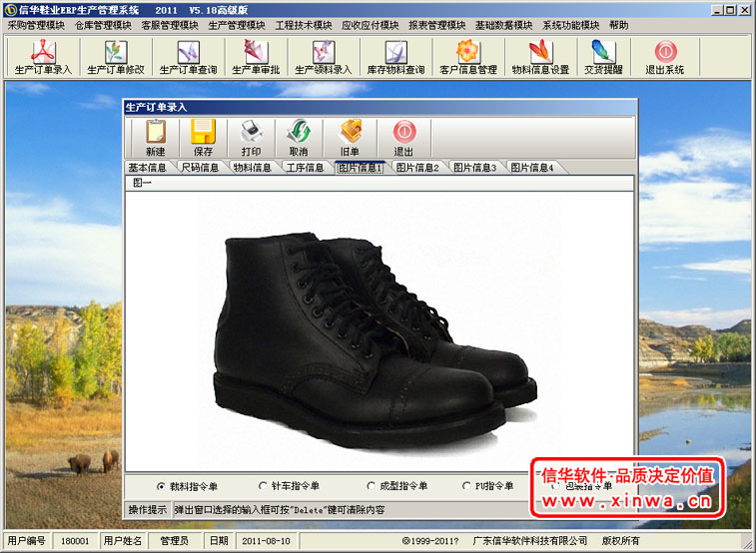Select PU指令单 radio button
Screen dimensions: 756x553
pyautogui.click(x=466, y=486)
